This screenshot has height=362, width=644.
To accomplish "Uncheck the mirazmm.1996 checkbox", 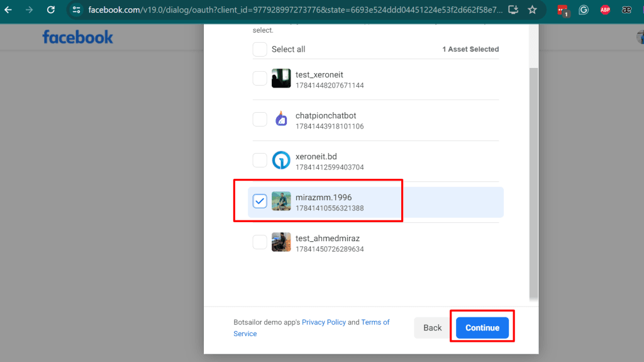I will coord(260,201).
